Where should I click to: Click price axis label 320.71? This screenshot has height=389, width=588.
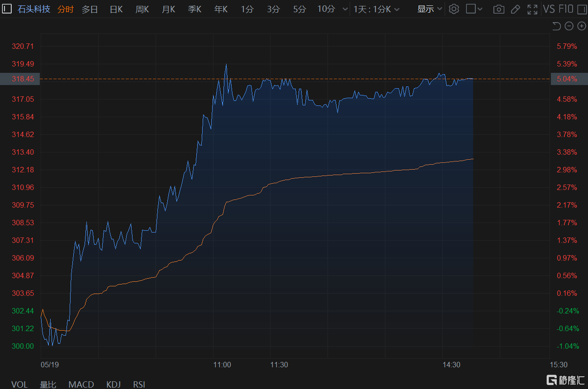23,46
